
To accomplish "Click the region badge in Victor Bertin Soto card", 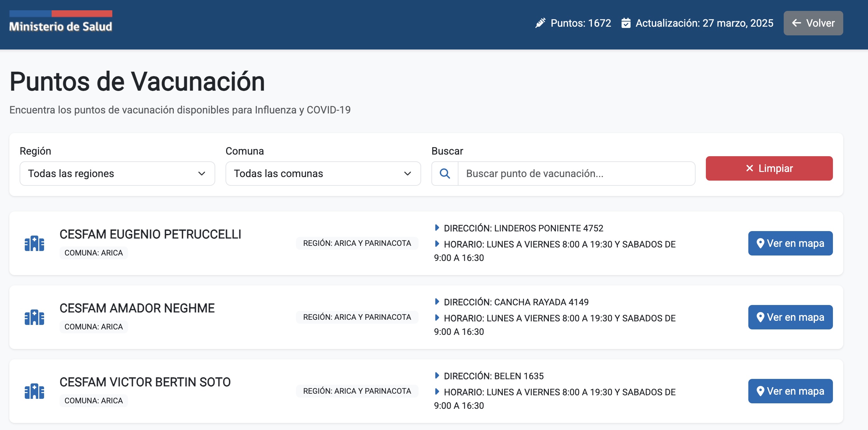I will tap(357, 391).
